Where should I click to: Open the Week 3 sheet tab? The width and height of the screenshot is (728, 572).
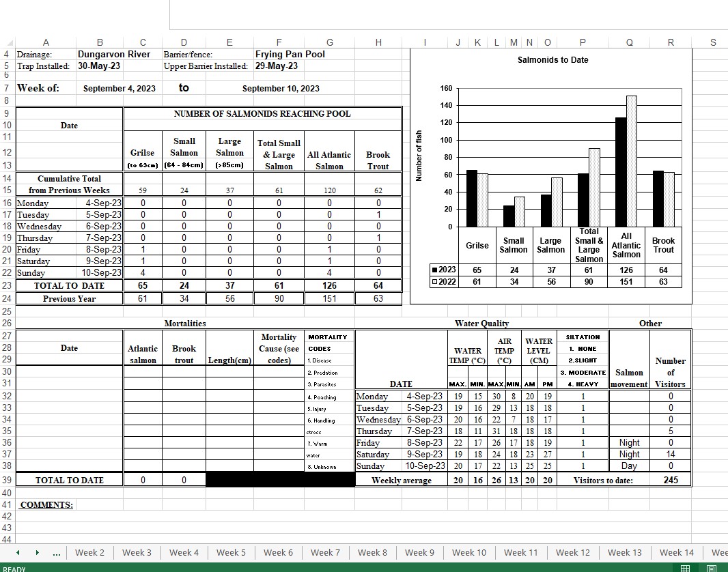click(137, 552)
